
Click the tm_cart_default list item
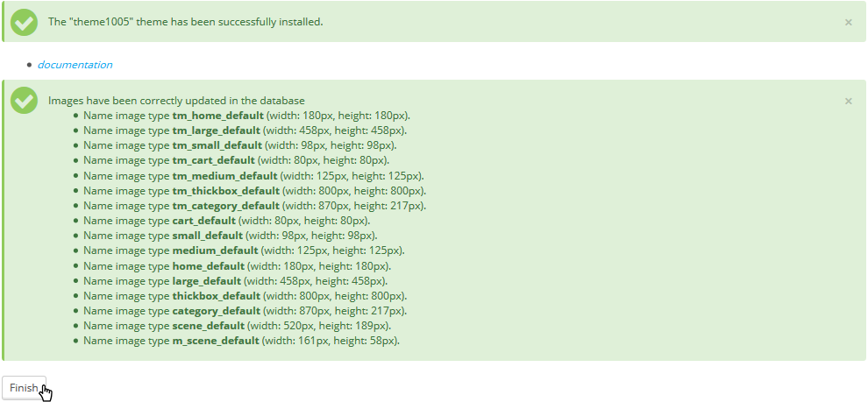pyautogui.click(x=236, y=160)
